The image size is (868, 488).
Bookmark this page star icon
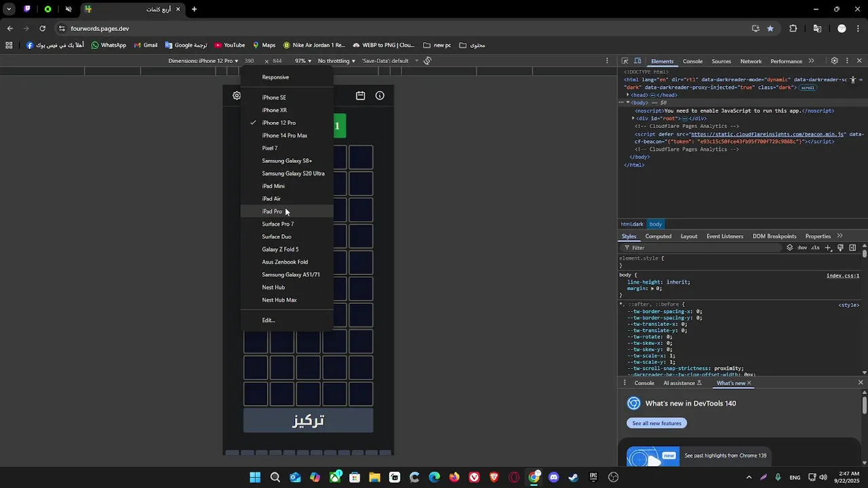pos(770,28)
